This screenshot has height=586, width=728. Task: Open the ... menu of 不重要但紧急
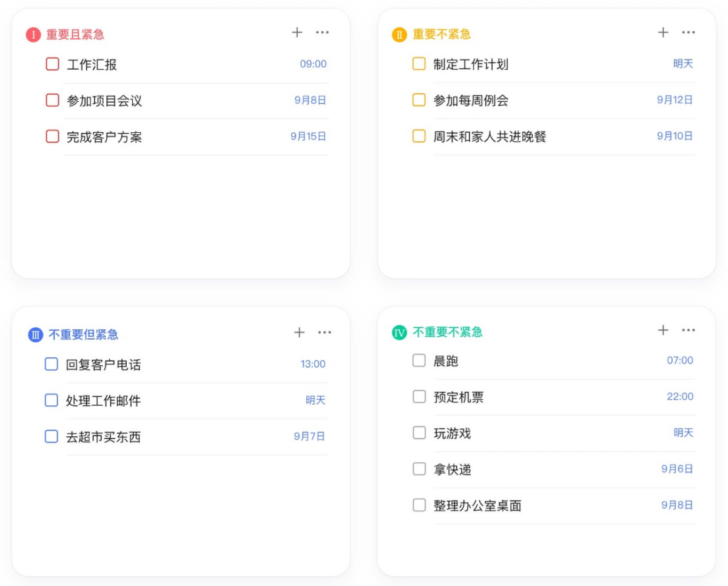coord(325,332)
